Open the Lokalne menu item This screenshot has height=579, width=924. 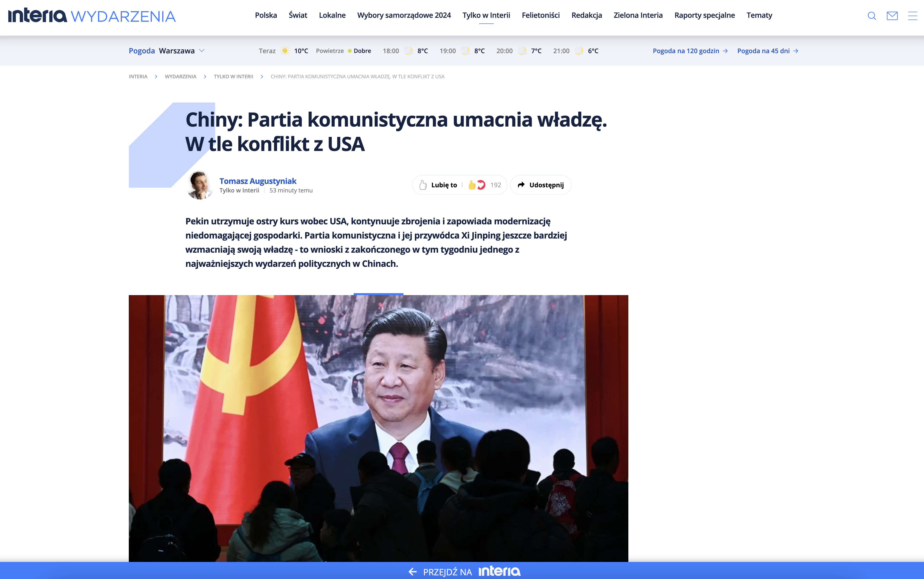pos(332,15)
